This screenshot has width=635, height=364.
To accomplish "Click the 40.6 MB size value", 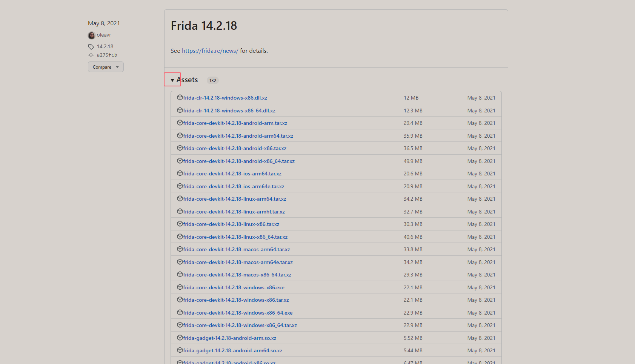I will click(413, 237).
